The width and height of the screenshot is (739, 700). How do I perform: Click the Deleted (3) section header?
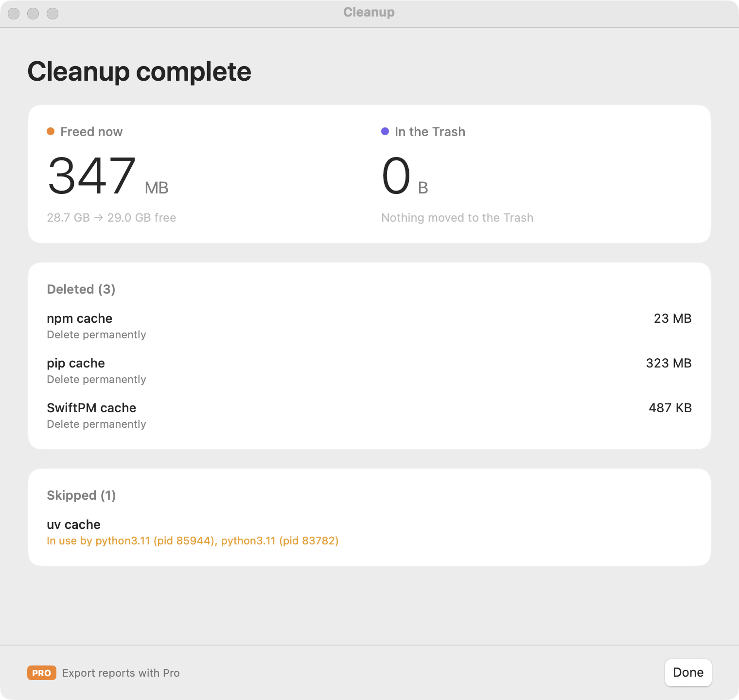point(81,289)
